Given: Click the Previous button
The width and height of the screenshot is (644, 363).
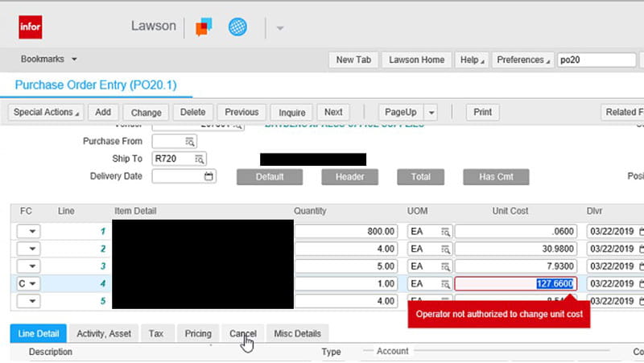Looking at the screenshot, I should 242,112.
